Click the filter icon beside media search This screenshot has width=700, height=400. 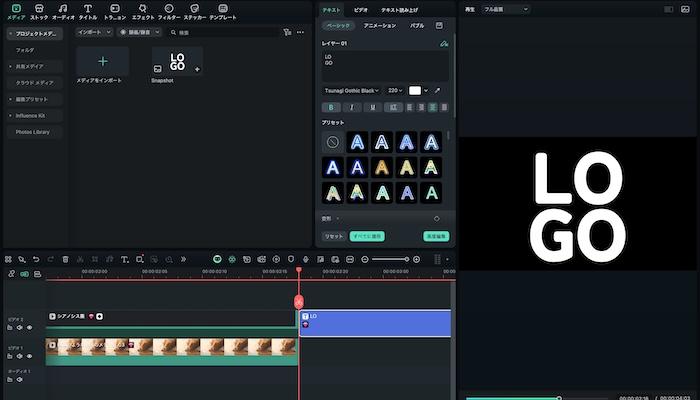coord(287,32)
